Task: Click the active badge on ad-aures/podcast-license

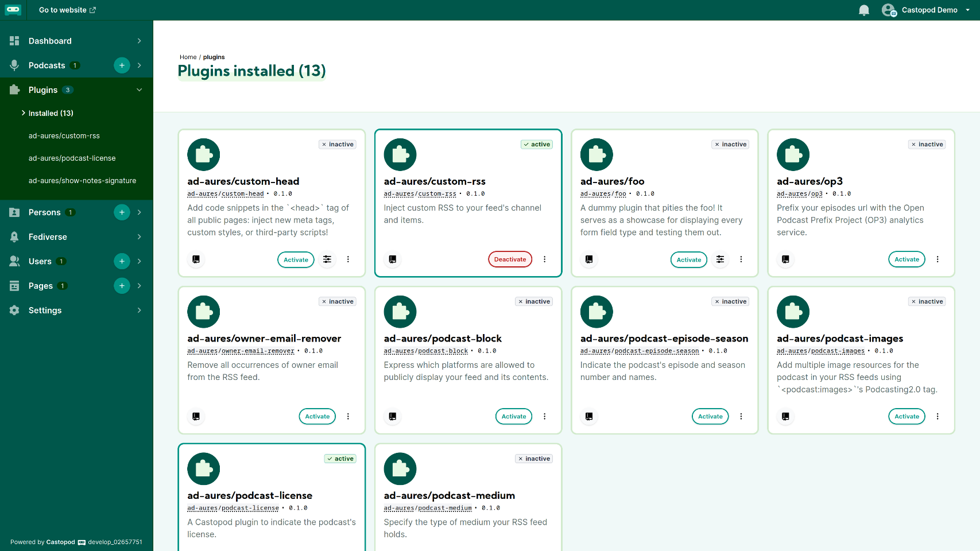Action: [x=340, y=459]
